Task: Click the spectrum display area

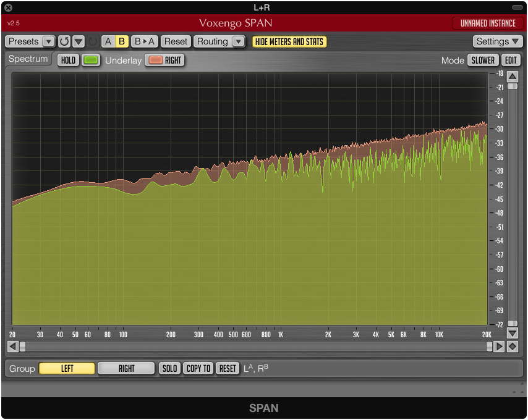Action: 250,199
